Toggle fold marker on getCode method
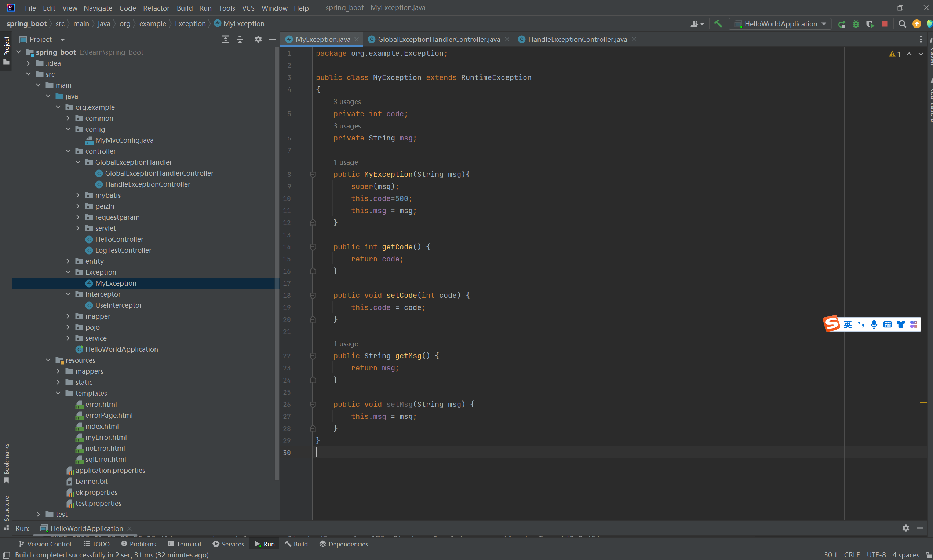 coord(313,247)
